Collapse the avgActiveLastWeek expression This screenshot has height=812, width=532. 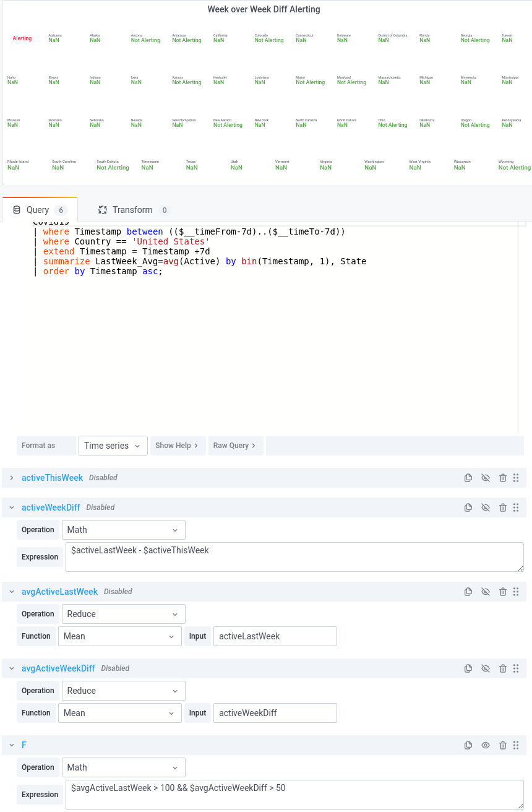click(11, 591)
